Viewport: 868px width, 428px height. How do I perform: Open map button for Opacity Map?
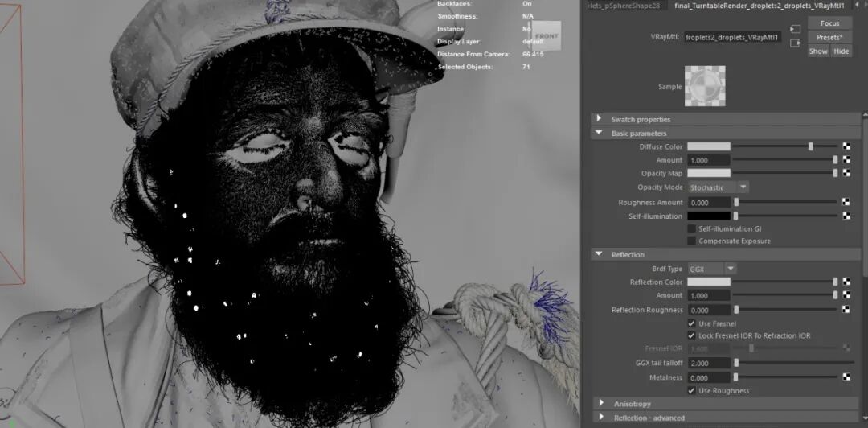(x=846, y=173)
